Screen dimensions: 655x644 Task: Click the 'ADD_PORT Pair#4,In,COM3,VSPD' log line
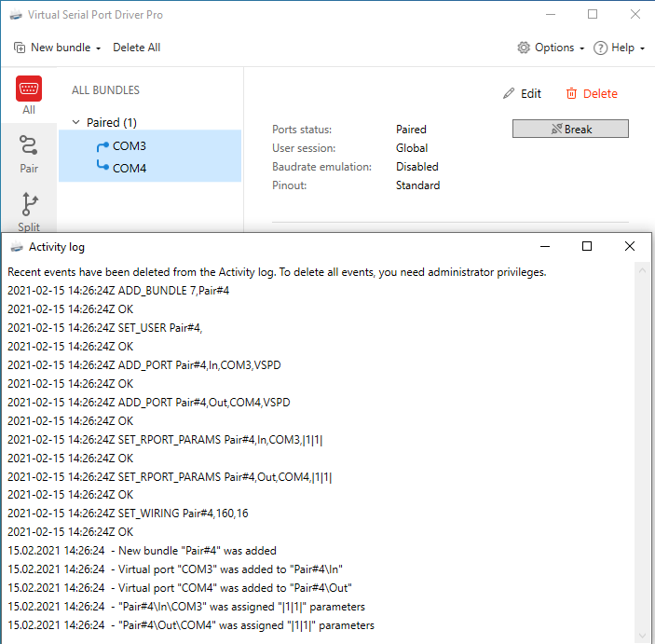point(144,364)
